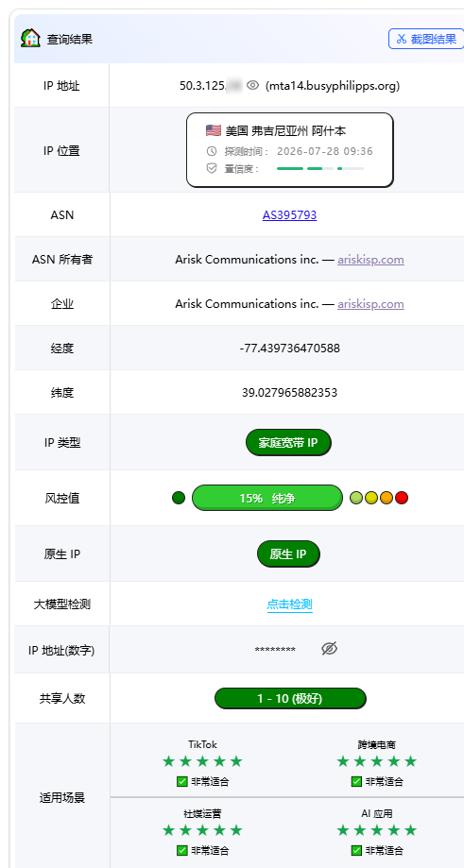
Task: Click the 点击检测 large model detection link
Action: click(x=289, y=604)
